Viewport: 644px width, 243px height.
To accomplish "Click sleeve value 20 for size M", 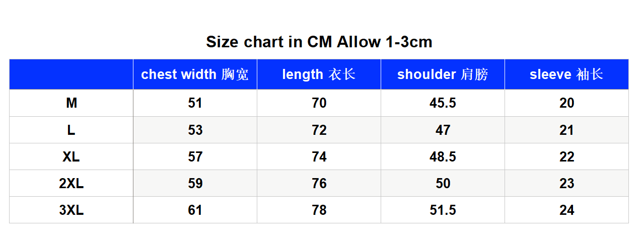I will tap(566, 103).
